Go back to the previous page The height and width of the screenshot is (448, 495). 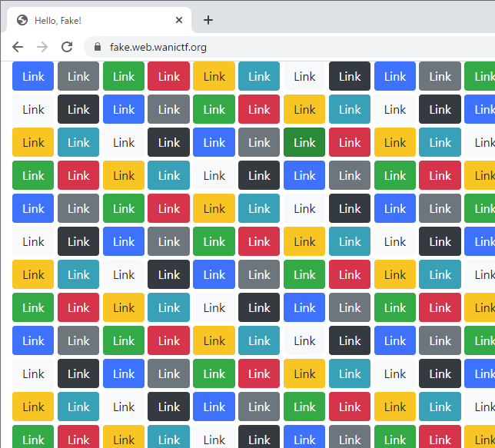[x=18, y=47]
